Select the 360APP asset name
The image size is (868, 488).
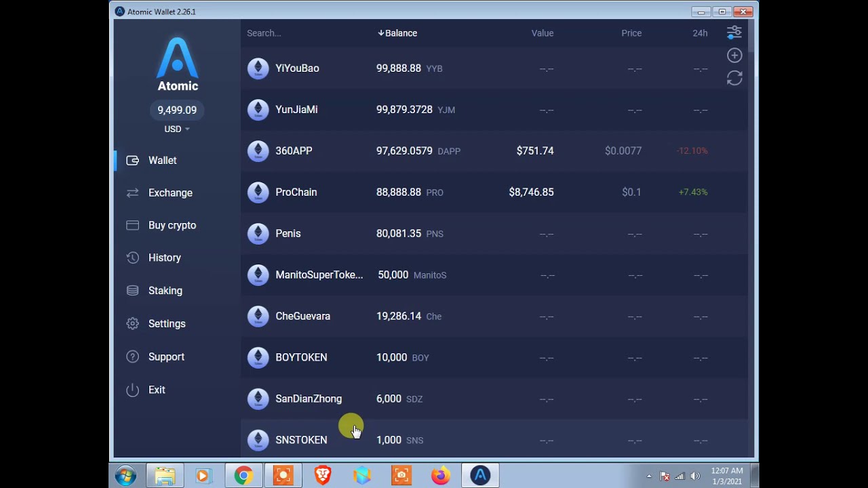pos(294,151)
